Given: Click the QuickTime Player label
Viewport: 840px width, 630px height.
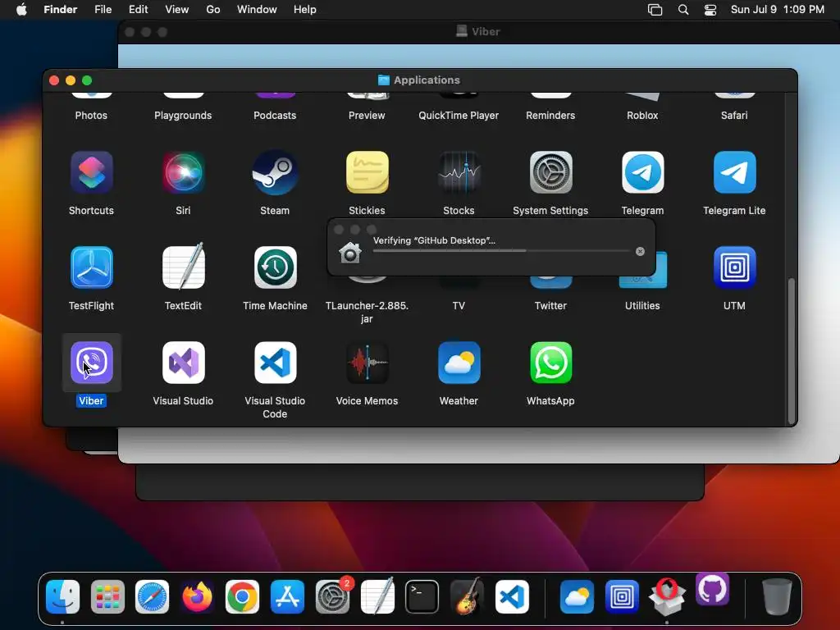Looking at the screenshot, I should point(459,115).
